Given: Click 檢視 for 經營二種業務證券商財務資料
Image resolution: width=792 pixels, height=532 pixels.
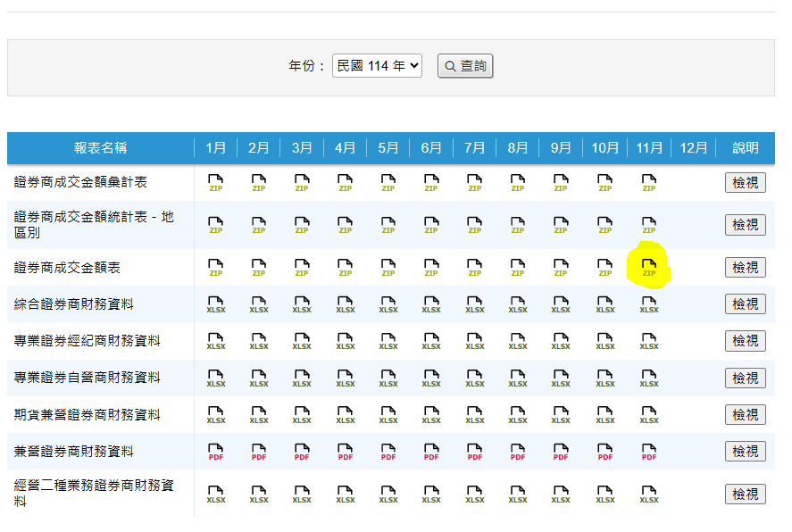Looking at the screenshot, I should [x=745, y=495].
